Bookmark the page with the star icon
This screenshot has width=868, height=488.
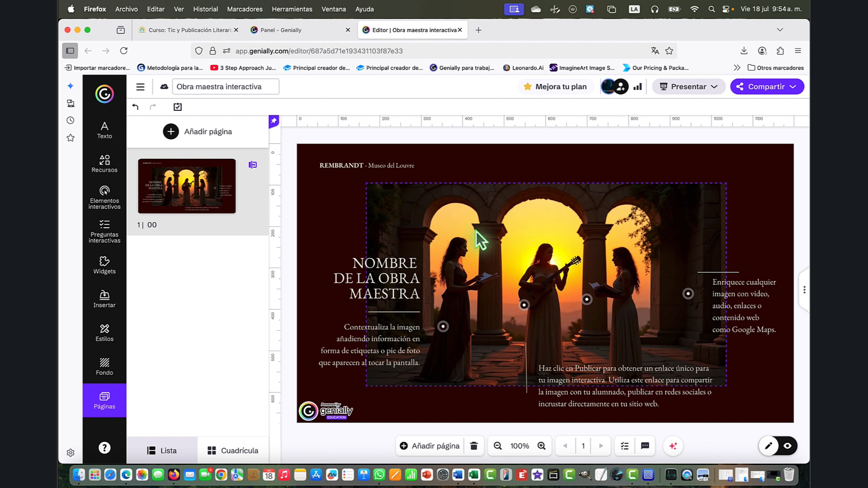[x=668, y=51]
